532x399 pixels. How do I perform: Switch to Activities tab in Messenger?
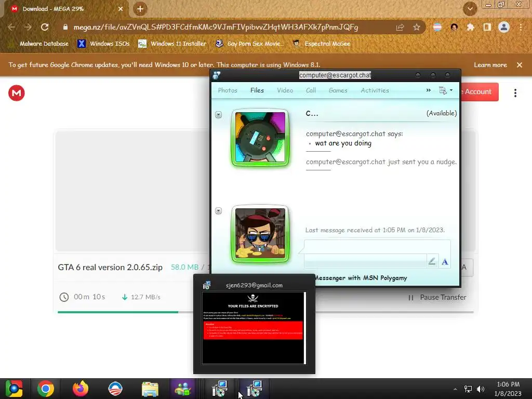pyautogui.click(x=375, y=90)
